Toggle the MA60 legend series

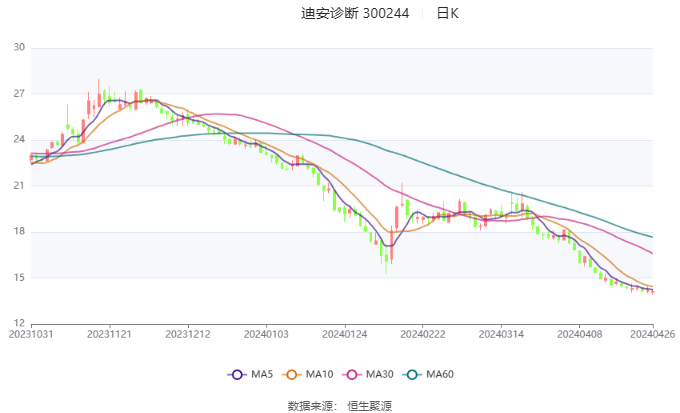point(428,374)
